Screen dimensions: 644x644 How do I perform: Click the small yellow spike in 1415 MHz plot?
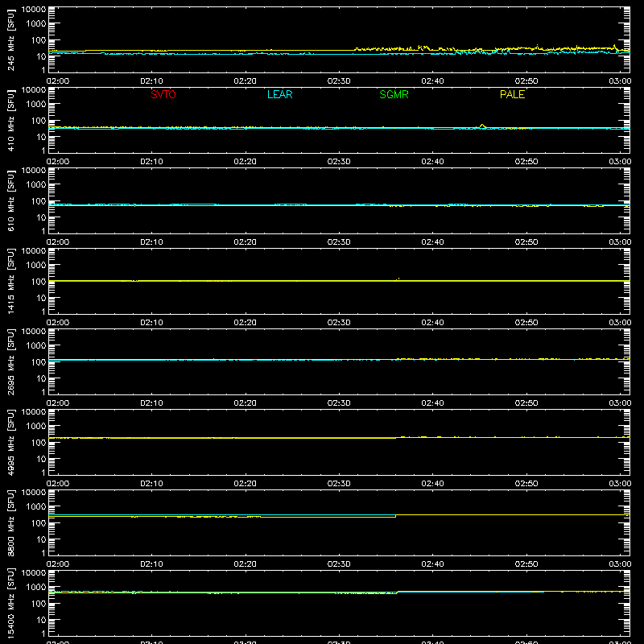[x=398, y=279]
